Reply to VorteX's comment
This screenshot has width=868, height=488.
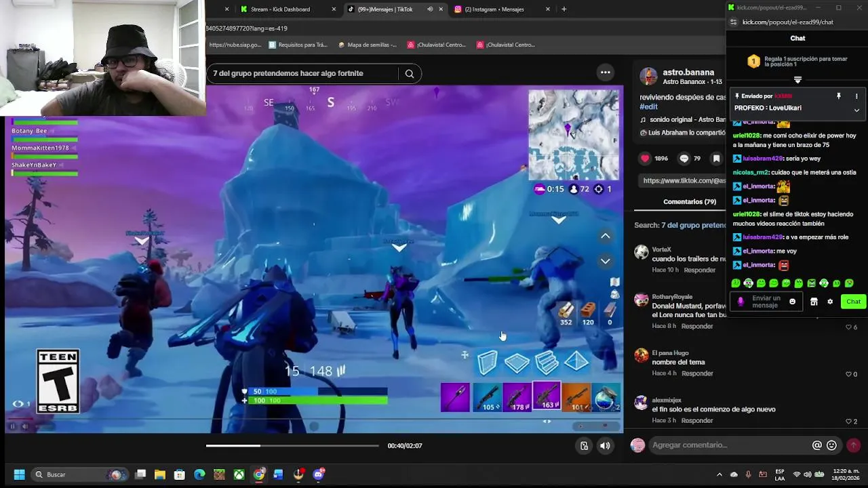tap(700, 270)
